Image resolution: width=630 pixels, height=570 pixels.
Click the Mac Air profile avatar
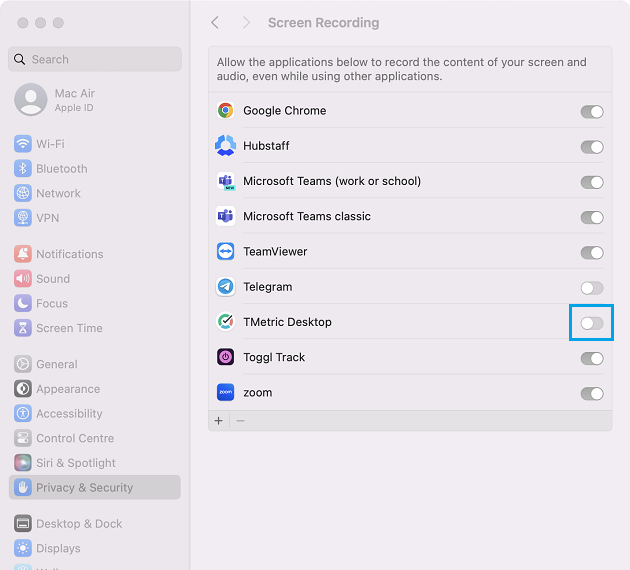pos(31,100)
